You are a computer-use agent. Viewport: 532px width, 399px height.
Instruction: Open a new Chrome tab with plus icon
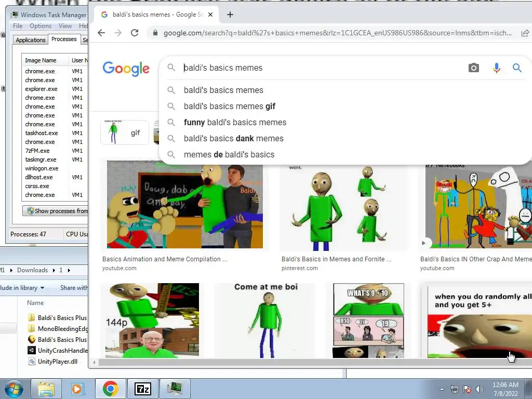pos(230,15)
